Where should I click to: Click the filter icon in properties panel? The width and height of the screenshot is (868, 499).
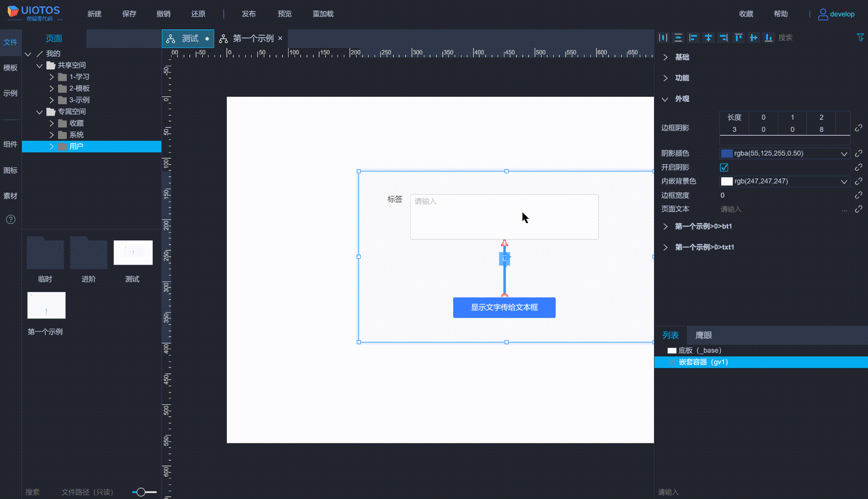tap(860, 37)
